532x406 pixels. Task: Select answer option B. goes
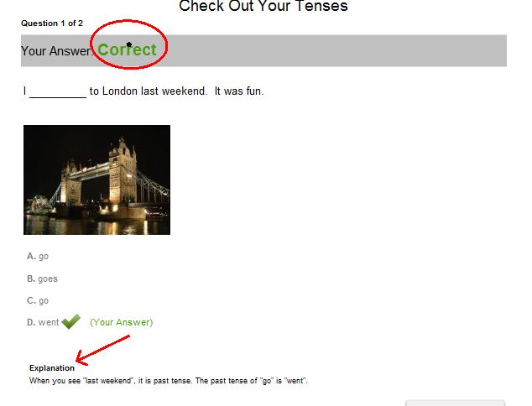click(43, 278)
